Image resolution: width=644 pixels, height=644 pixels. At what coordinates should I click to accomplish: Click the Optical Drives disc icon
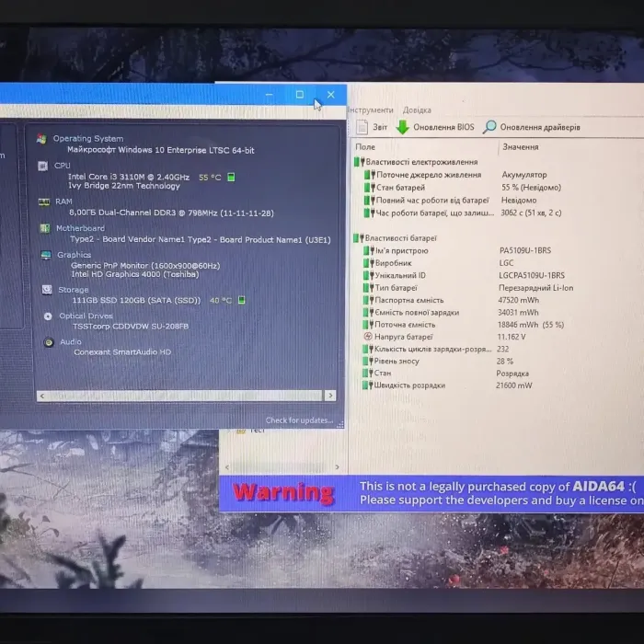point(49,316)
